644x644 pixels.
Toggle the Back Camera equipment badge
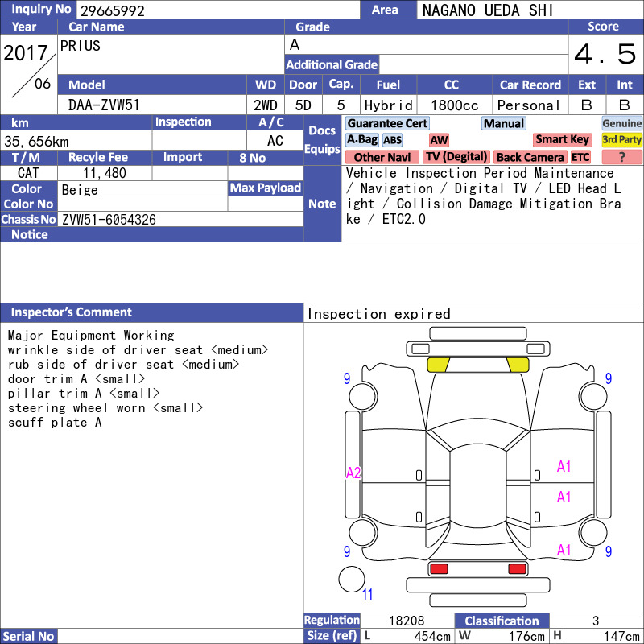tap(530, 158)
